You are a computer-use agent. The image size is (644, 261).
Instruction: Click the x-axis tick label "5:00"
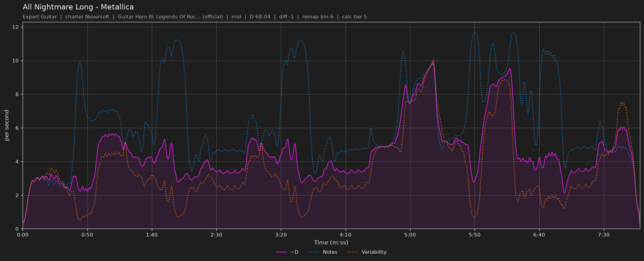pos(410,235)
